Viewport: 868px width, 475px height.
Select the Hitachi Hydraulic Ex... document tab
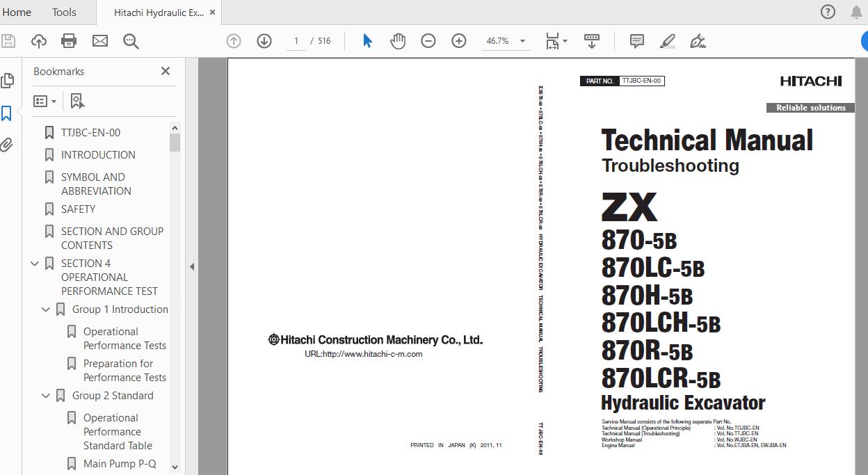(159, 13)
